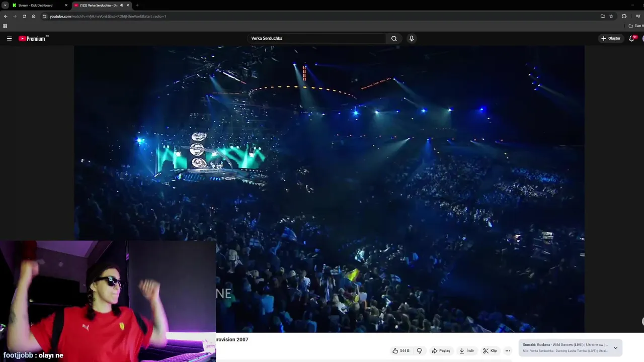644x362 pixels.
Task: Download the video with İndir button
Action: [466, 351]
